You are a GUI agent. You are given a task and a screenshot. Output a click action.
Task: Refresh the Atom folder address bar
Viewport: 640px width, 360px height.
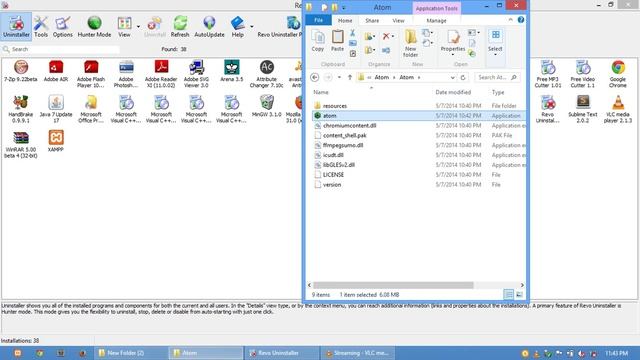(x=463, y=77)
